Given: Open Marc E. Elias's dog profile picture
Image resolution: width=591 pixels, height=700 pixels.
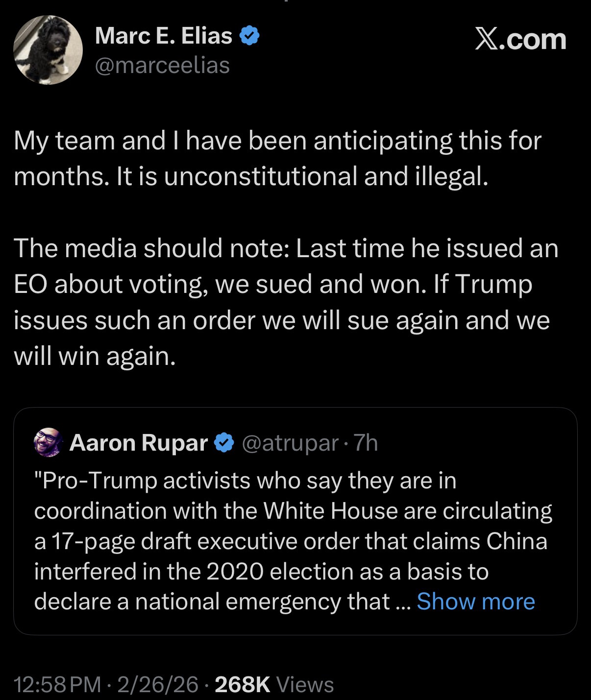Looking at the screenshot, I should click(48, 49).
